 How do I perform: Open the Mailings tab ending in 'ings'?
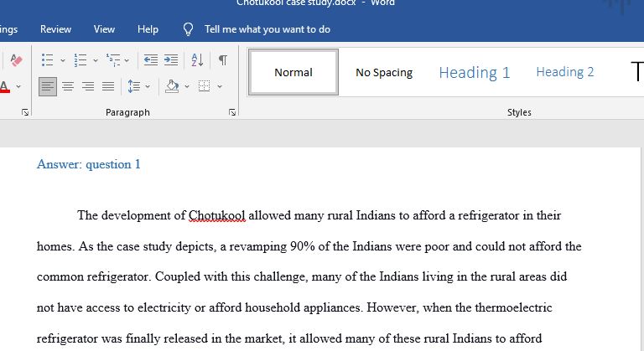click(x=8, y=29)
